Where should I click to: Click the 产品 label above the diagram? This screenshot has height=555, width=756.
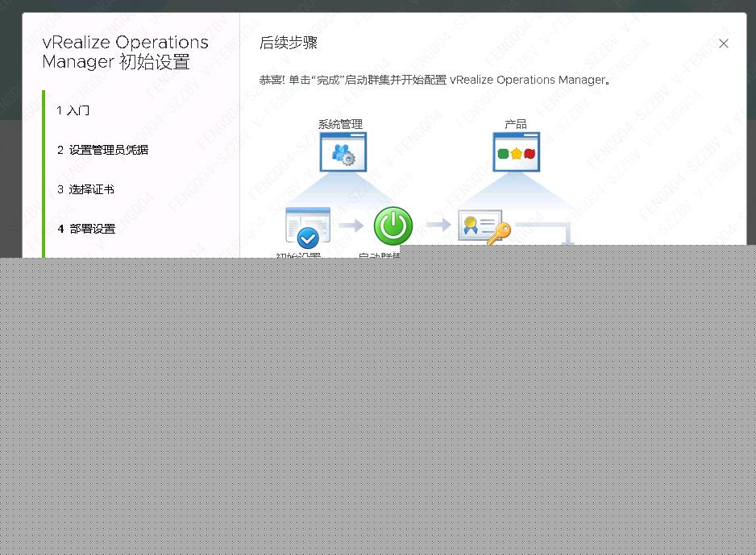click(515, 124)
